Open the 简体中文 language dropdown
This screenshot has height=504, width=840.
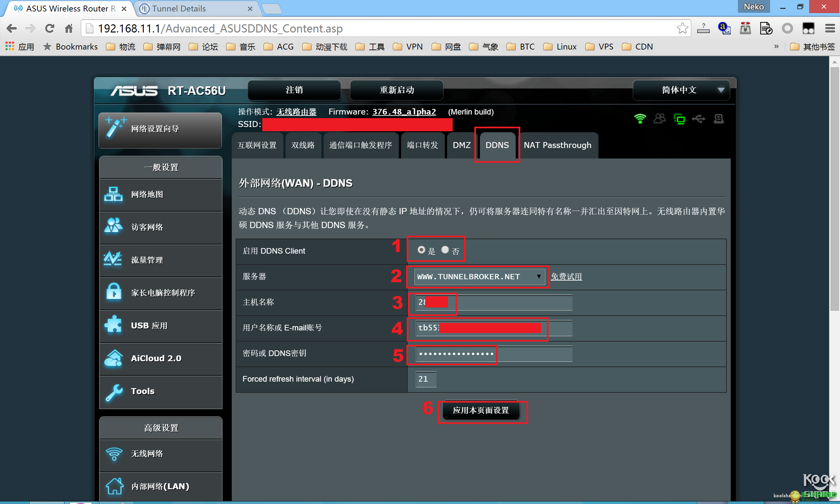coord(681,90)
